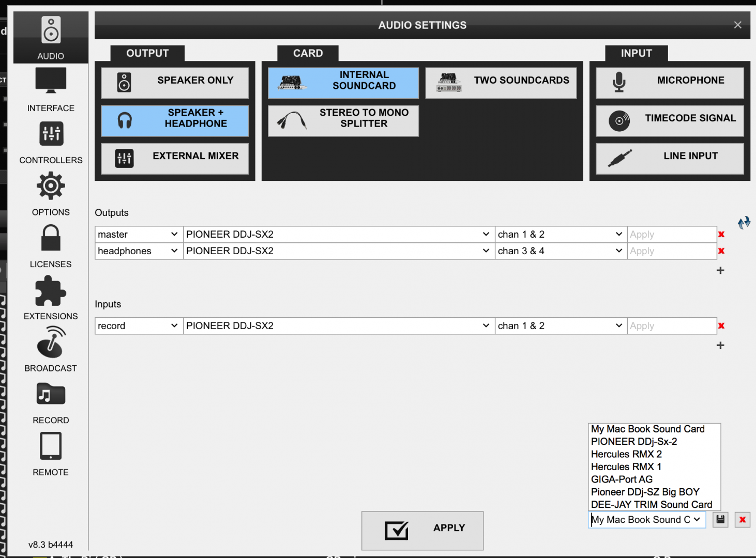Click Apply field in master row

[672, 235]
